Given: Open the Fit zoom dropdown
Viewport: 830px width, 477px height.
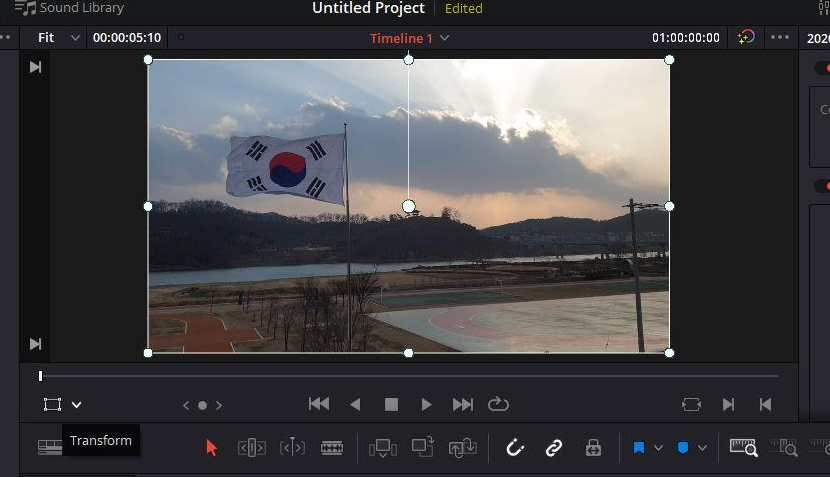Looking at the screenshot, I should click(58, 38).
